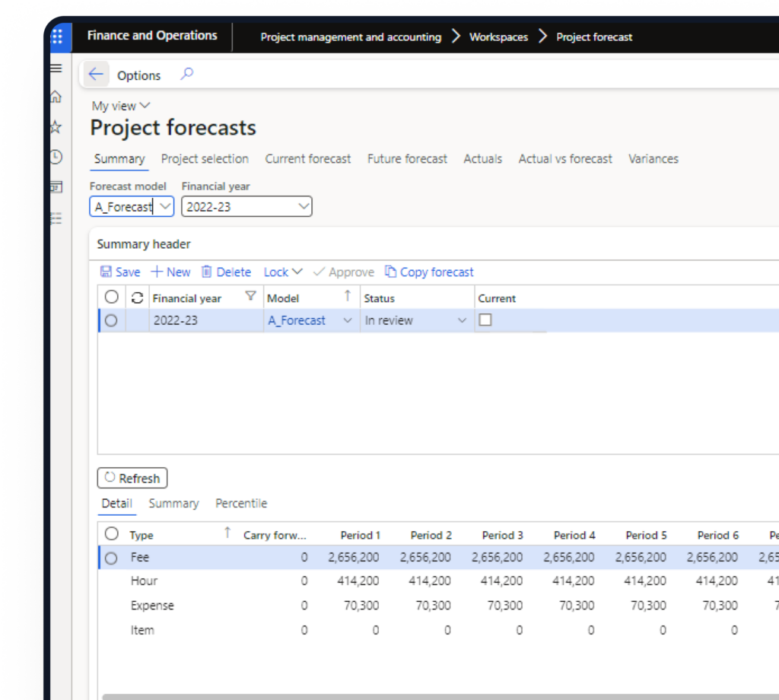This screenshot has width=779, height=700.
Task: Click the refresh icon in grid header
Action: click(138, 298)
